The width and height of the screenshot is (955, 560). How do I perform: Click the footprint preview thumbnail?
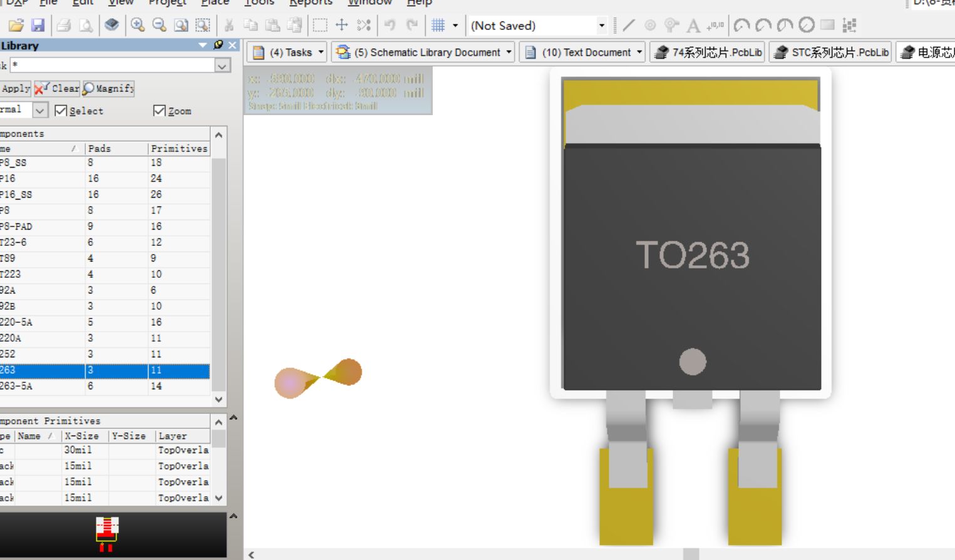[x=107, y=534]
